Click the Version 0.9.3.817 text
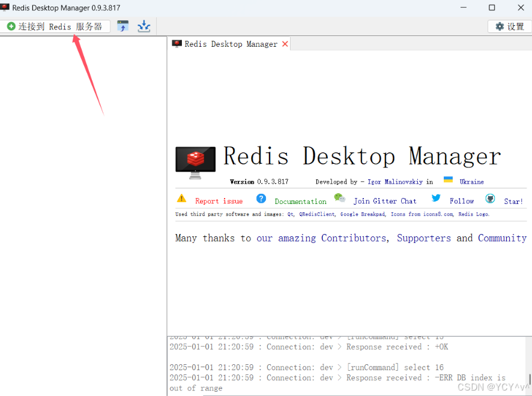Screen dimensions: 532x396 point(259,182)
